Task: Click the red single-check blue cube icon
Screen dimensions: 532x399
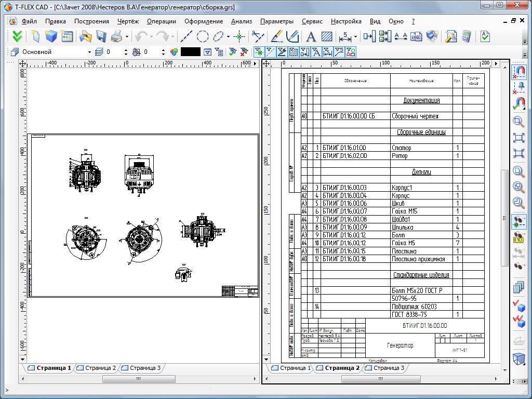Action: coord(518,305)
